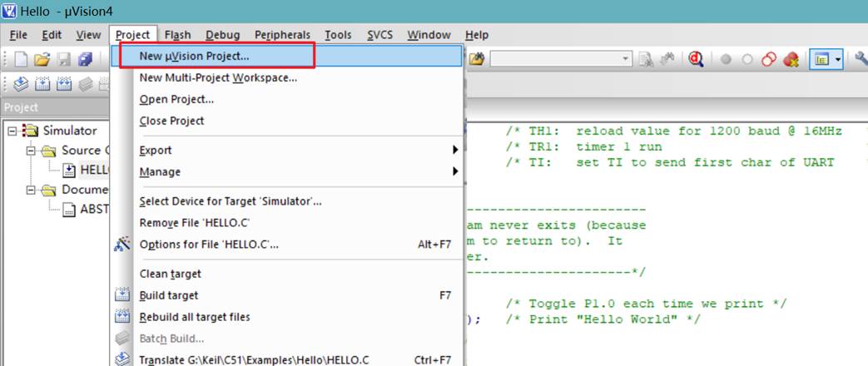The image size is (868, 366).
Task: Click the 'Toggle P1.0 each time we print' comment
Action: point(646,304)
